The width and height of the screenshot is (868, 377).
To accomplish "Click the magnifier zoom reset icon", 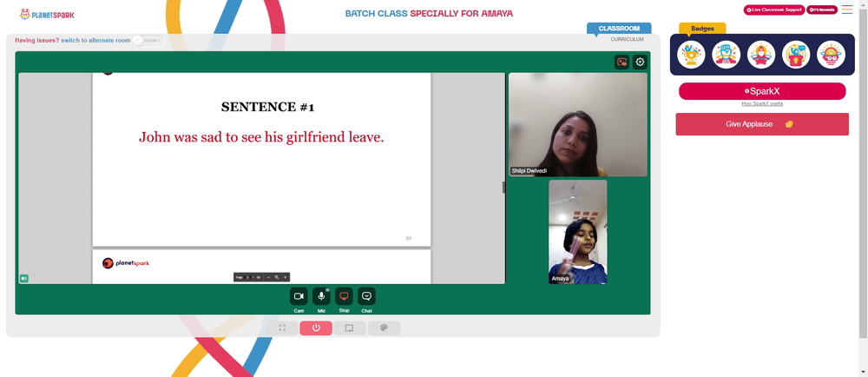I will [x=277, y=277].
